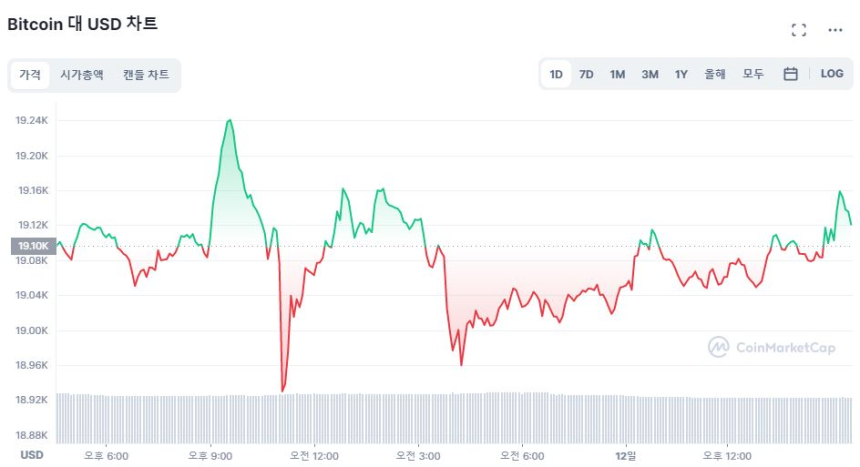Select the 올해 (year-to-date) range
The width and height of the screenshot is (860, 467).
click(715, 74)
